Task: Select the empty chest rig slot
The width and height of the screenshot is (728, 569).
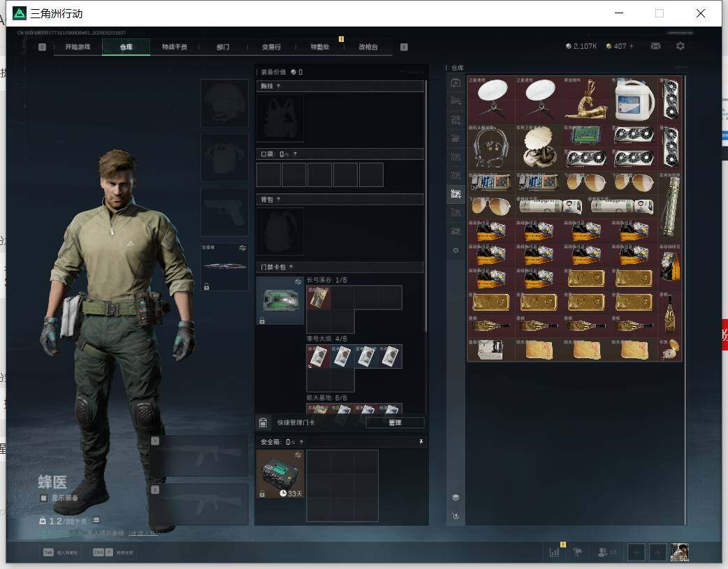Action: click(x=280, y=118)
